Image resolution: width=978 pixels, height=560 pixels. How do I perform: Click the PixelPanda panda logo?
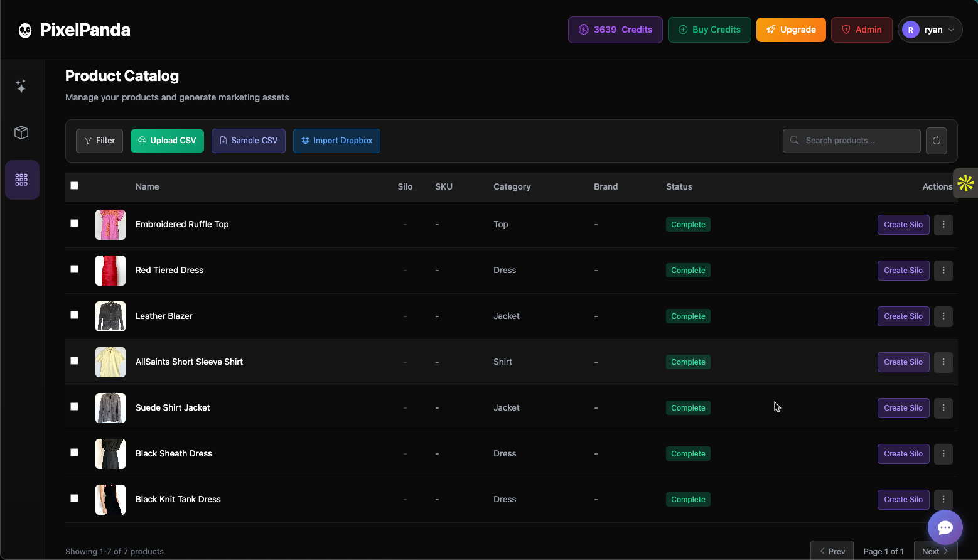point(24,30)
